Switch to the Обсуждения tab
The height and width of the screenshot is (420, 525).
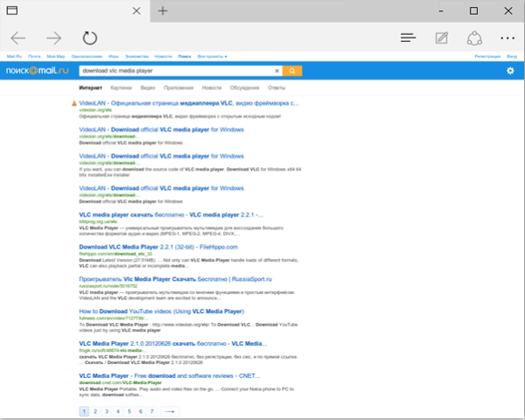point(244,87)
